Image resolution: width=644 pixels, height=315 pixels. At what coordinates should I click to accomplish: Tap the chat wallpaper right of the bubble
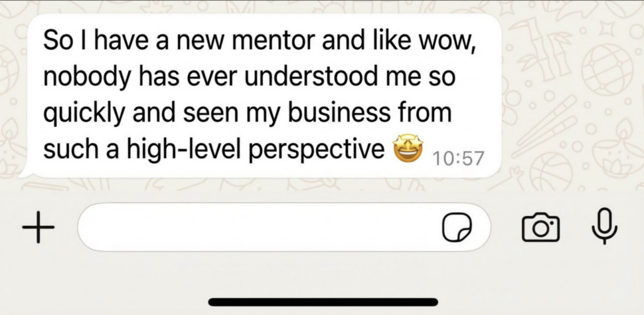coord(571,100)
